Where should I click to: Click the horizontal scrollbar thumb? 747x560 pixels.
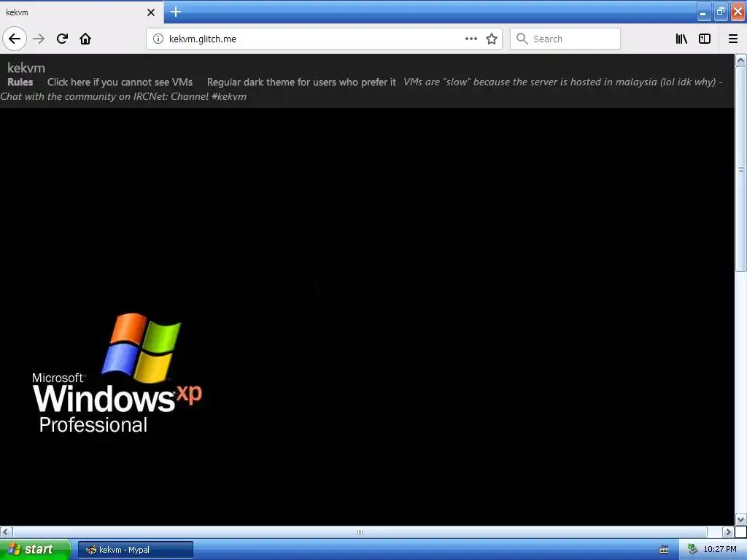click(x=360, y=532)
